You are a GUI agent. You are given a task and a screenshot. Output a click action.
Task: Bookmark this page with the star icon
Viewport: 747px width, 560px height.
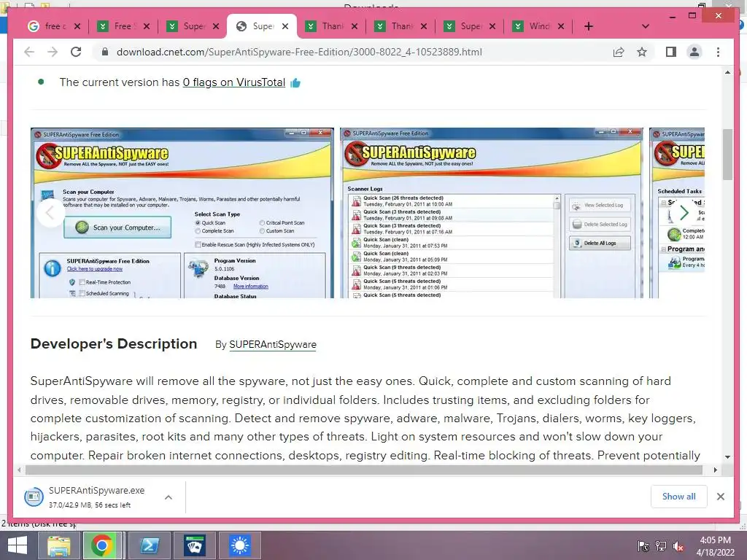(x=642, y=52)
